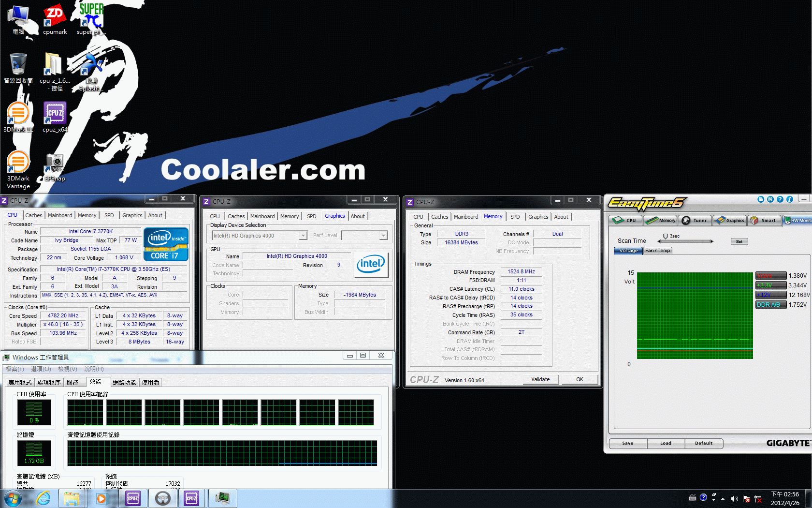Click the +12V legend color label
This screenshot has height=508, width=812.
tap(771, 295)
